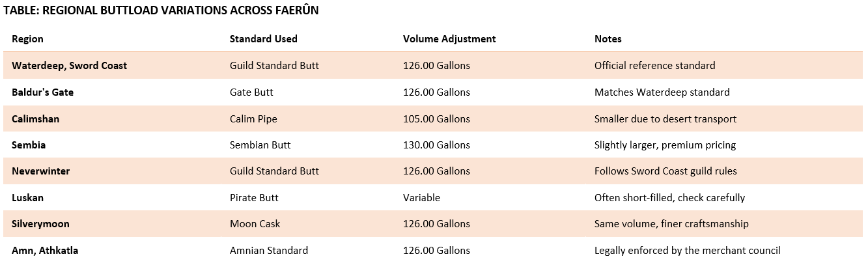Click the Sembia region cell
The image size is (868, 265).
click(x=29, y=145)
